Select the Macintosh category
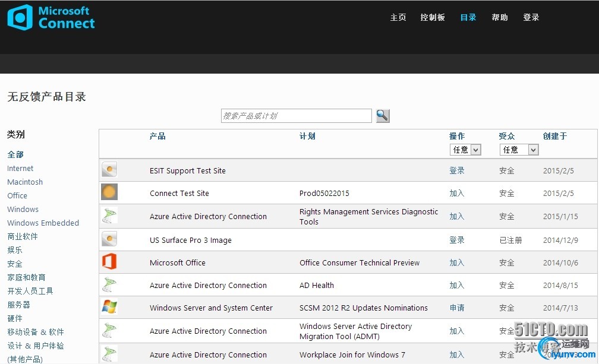Screen dimensions: 599x364 [x=25, y=182]
